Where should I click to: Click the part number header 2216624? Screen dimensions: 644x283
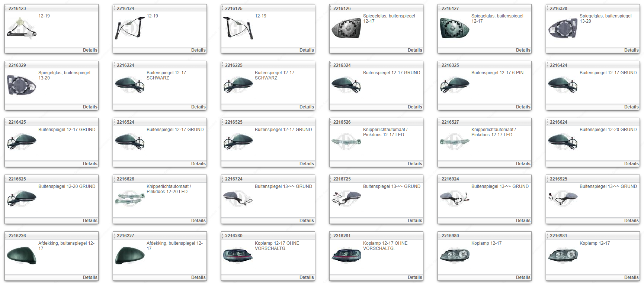pos(558,122)
